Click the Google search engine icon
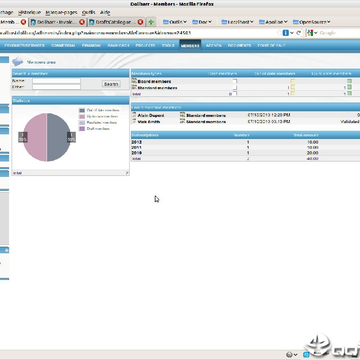 point(310,33)
